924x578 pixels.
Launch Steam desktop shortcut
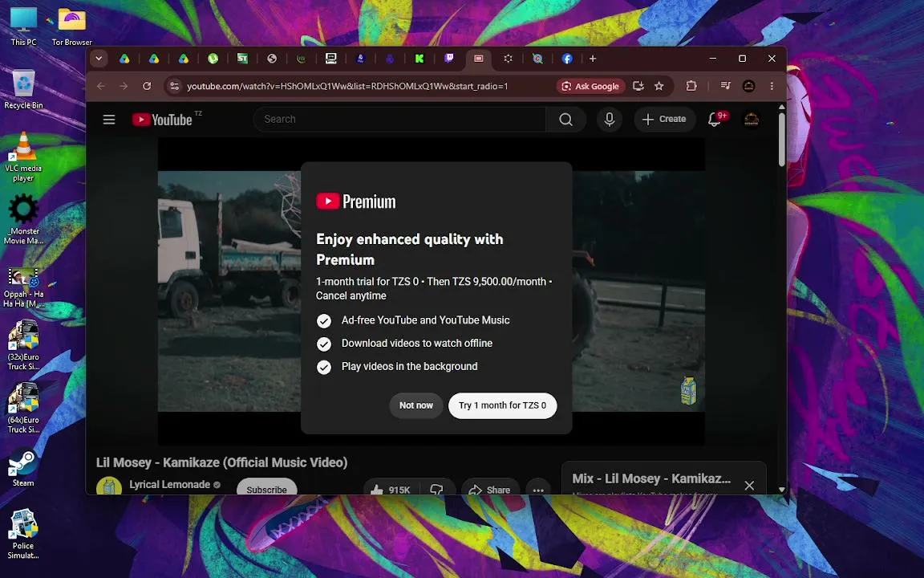coord(23,468)
